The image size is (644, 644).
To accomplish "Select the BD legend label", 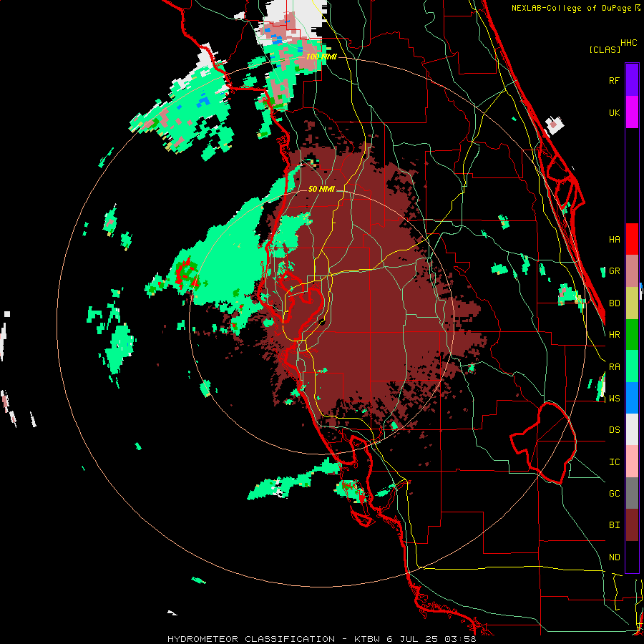I will point(614,303).
